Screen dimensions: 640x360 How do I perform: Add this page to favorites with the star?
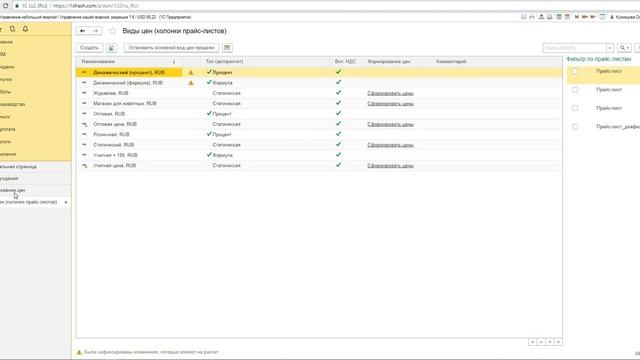[x=112, y=31]
